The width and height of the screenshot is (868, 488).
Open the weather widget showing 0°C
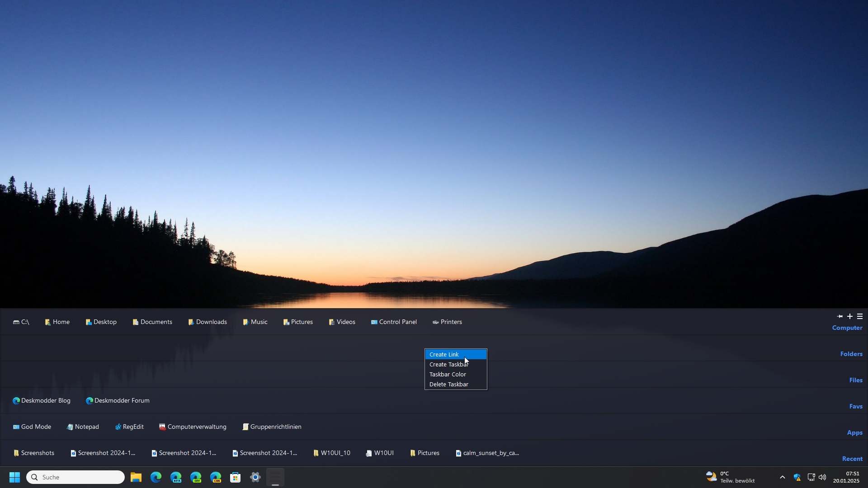731,478
